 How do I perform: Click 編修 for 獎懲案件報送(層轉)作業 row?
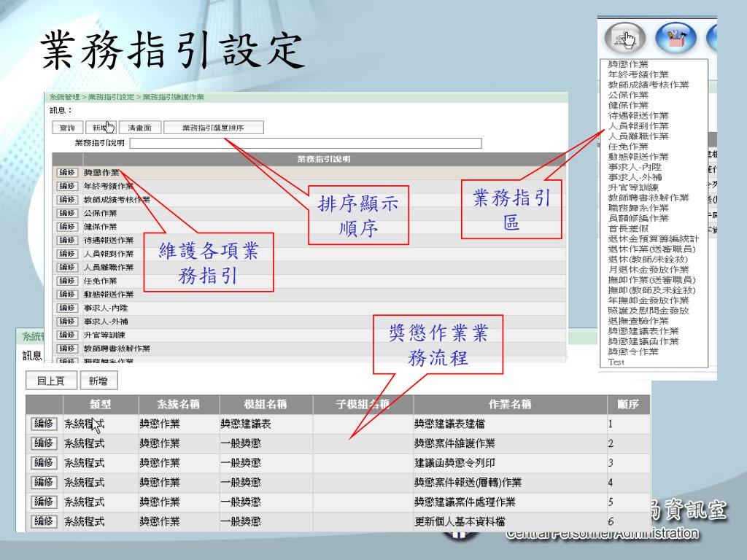(x=44, y=482)
